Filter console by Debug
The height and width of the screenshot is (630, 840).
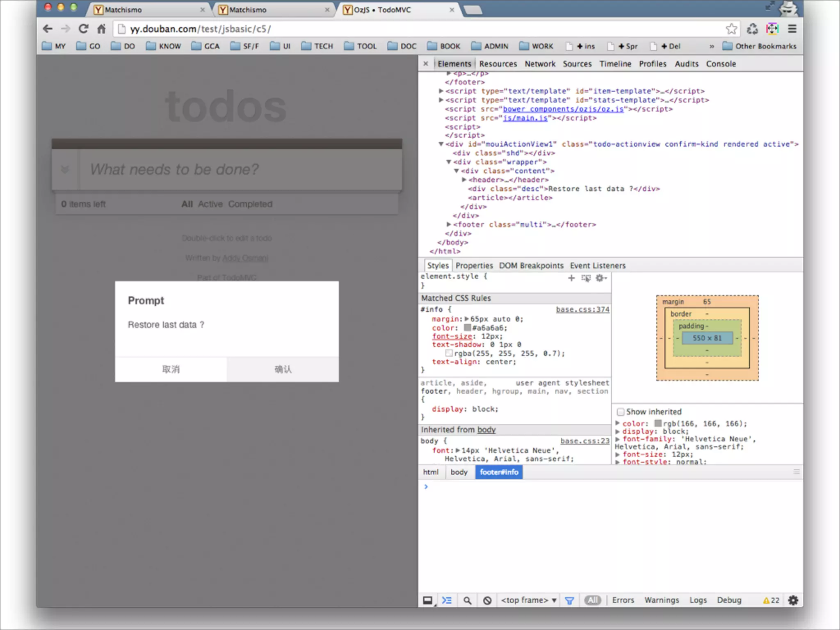coord(729,600)
